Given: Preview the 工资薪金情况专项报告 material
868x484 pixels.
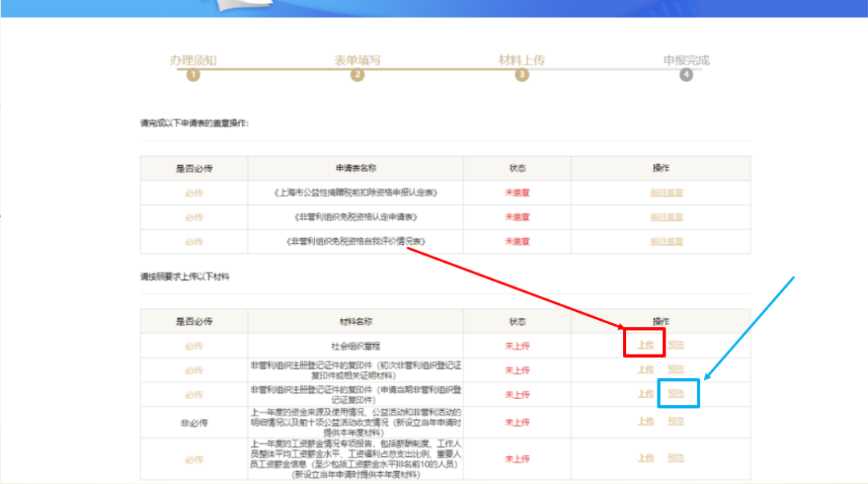Looking at the screenshot, I should [676, 458].
